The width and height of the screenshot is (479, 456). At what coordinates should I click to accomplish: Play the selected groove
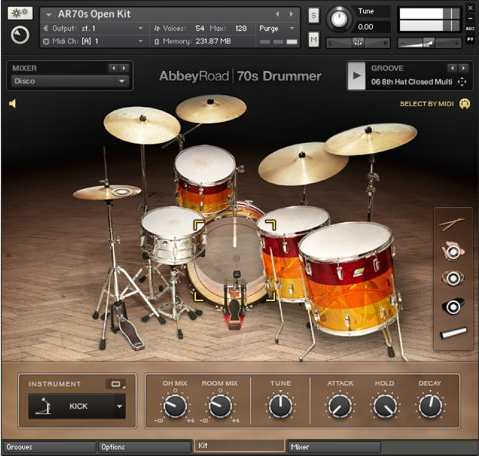356,76
